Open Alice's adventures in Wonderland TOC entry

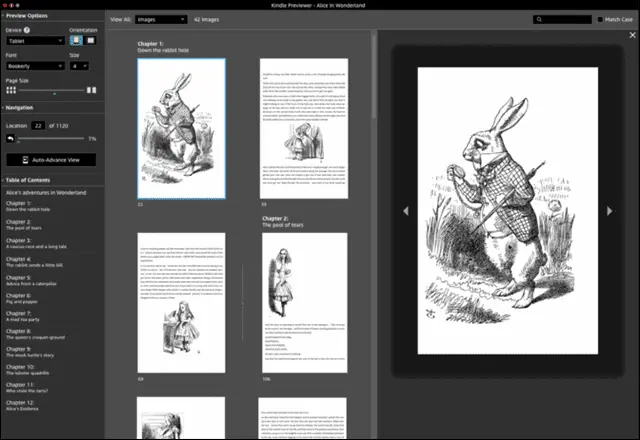[x=46, y=193]
